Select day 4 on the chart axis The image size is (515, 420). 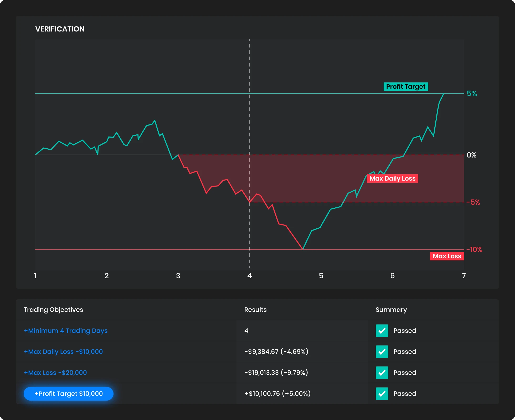point(250,276)
